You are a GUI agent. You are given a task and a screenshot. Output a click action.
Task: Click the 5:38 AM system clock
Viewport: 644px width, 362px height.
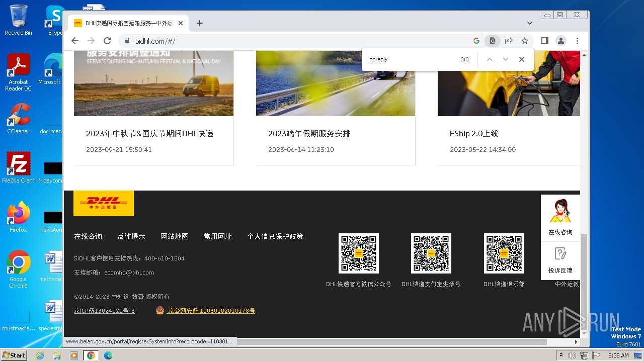pyautogui.click(x=618, y=355)
